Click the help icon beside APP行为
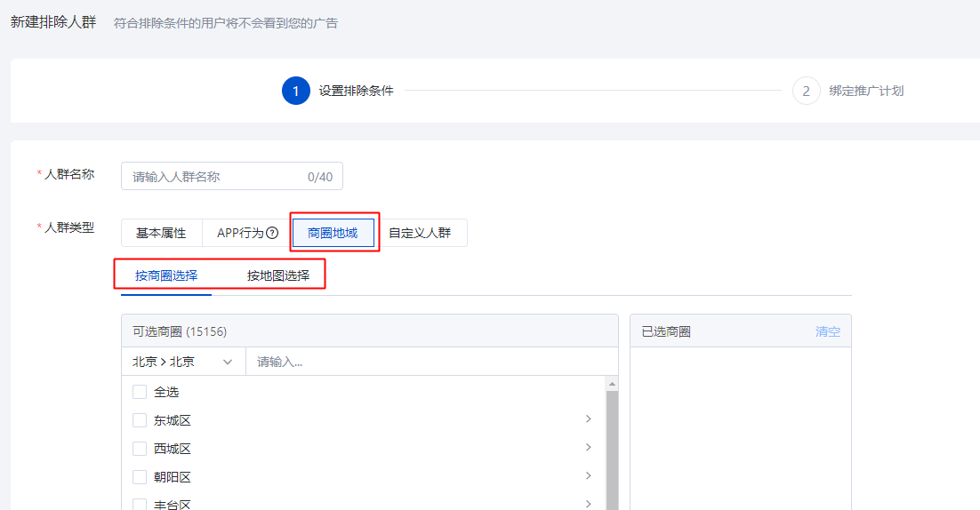This screenshot has height=510, width=980. (x=272, y=234)
